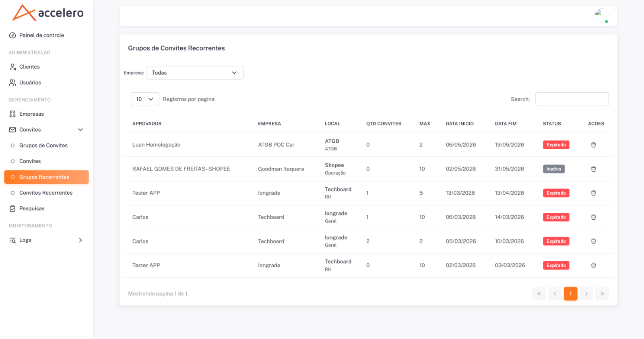
Task: Click trash icon for RAFAEL GOMES row
Action: coord(593,169)
